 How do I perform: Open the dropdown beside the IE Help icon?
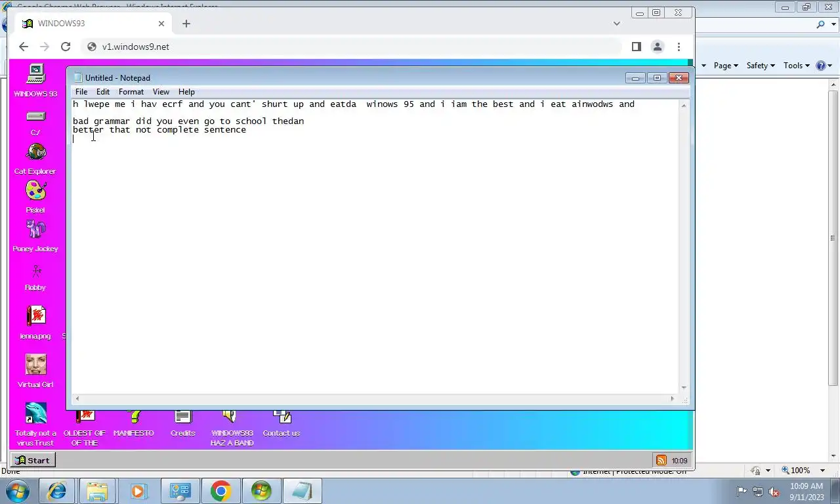830,66
